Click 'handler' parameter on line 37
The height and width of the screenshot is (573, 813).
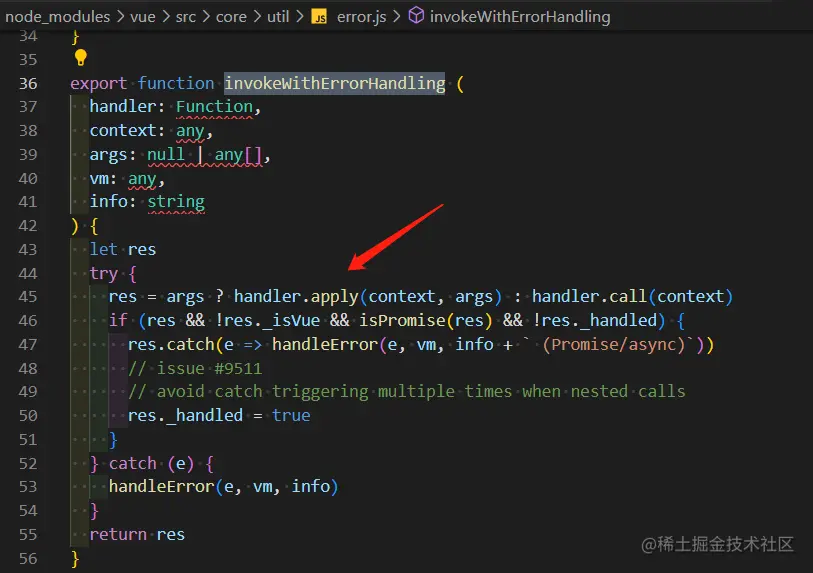click(x=123, y=107)
